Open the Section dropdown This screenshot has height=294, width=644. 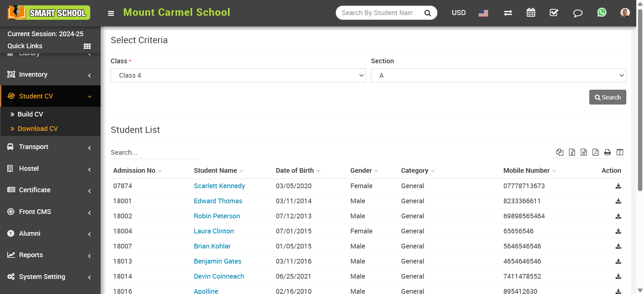(498, 75)
